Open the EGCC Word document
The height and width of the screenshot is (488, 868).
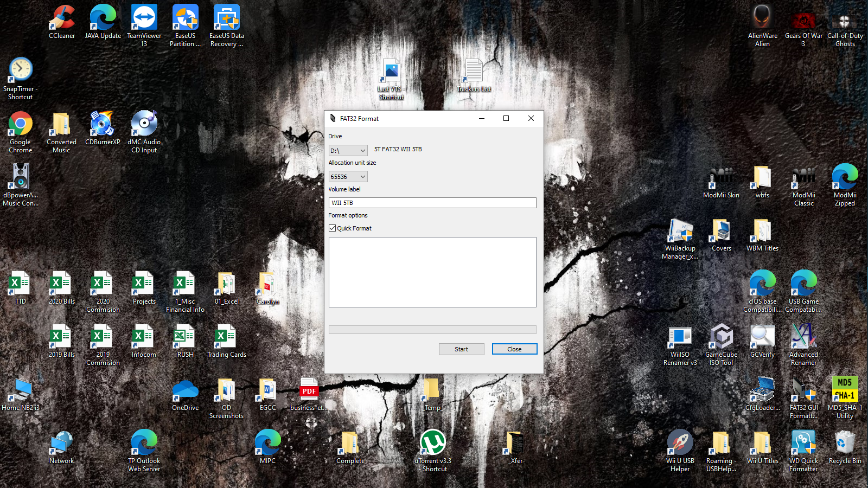(268, 389)
